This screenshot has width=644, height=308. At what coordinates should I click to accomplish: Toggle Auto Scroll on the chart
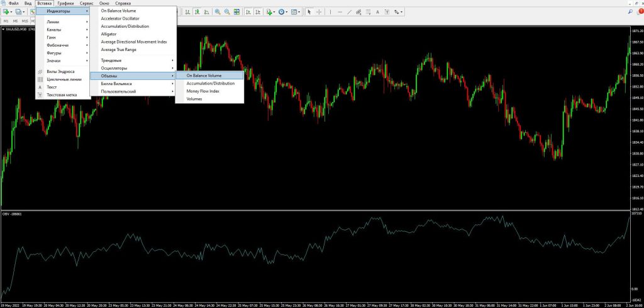pos(248,12)
